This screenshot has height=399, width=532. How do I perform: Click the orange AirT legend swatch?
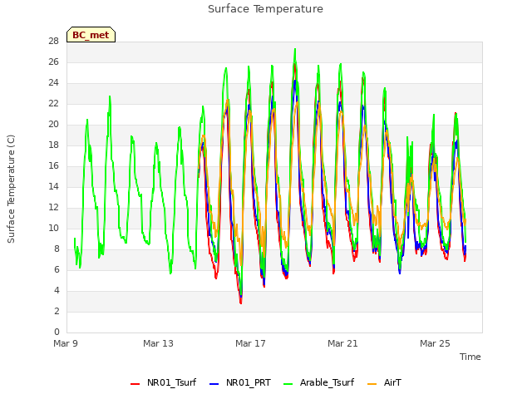[372, 384]
